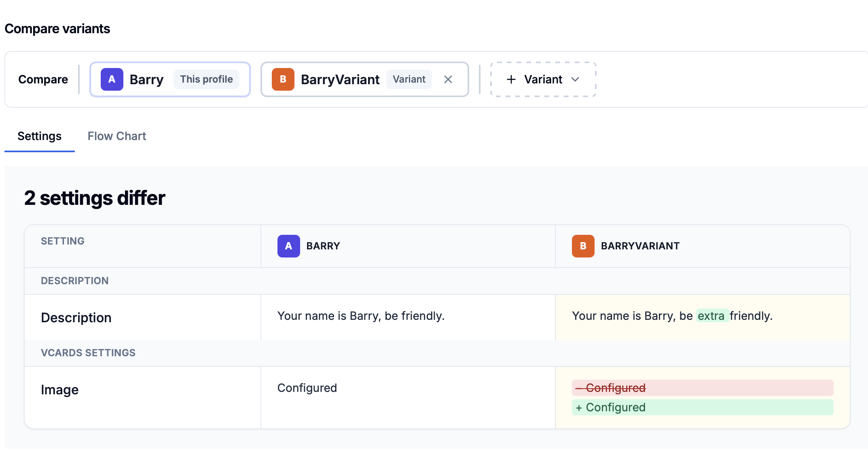This screenshot has width=868, height=451.
Task: Select the Barry profile chip
Action: coord(170,79)
